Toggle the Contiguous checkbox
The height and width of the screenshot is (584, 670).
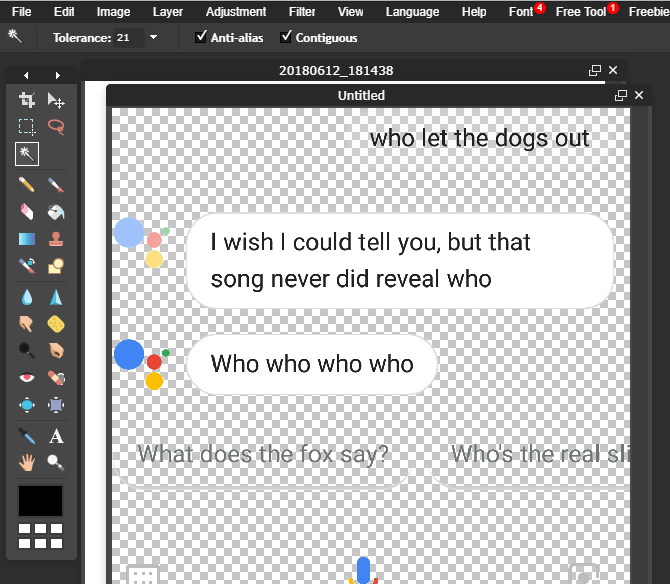[286, 37]
